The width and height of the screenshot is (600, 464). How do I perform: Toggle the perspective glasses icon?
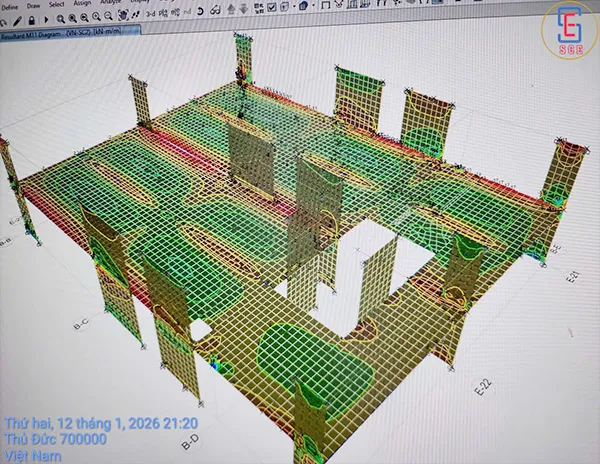(215, 10)
